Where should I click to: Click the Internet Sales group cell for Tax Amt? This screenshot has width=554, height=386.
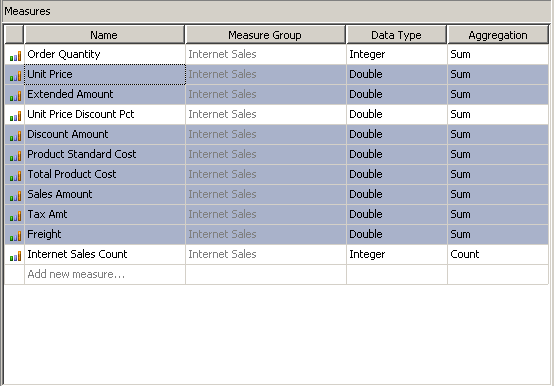click(x=266, y=214)
